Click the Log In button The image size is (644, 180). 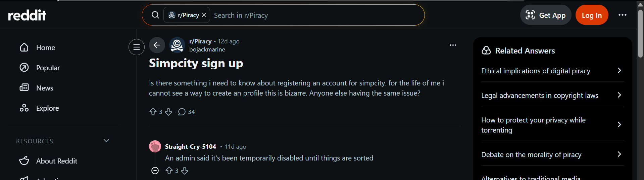coord(591,15)
